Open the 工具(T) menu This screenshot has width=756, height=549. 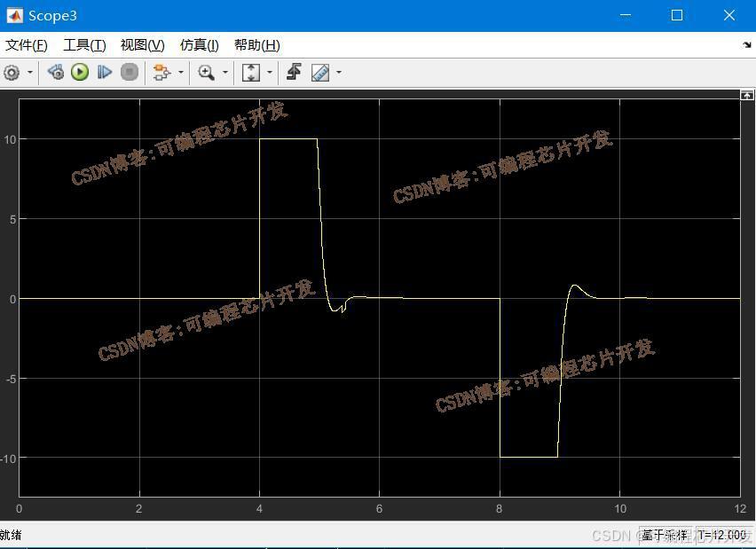(84, 45)
